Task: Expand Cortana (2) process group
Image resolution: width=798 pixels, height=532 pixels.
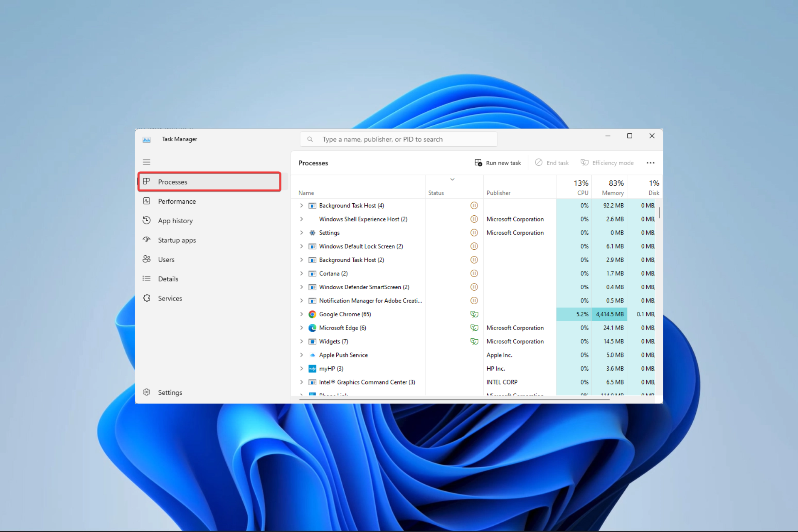Action: (301, 273)
